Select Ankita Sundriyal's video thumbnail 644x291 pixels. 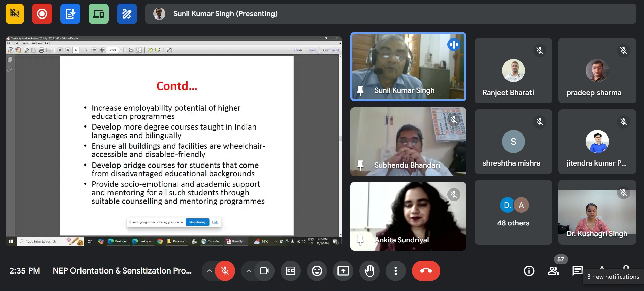click(x=408, y=216)
